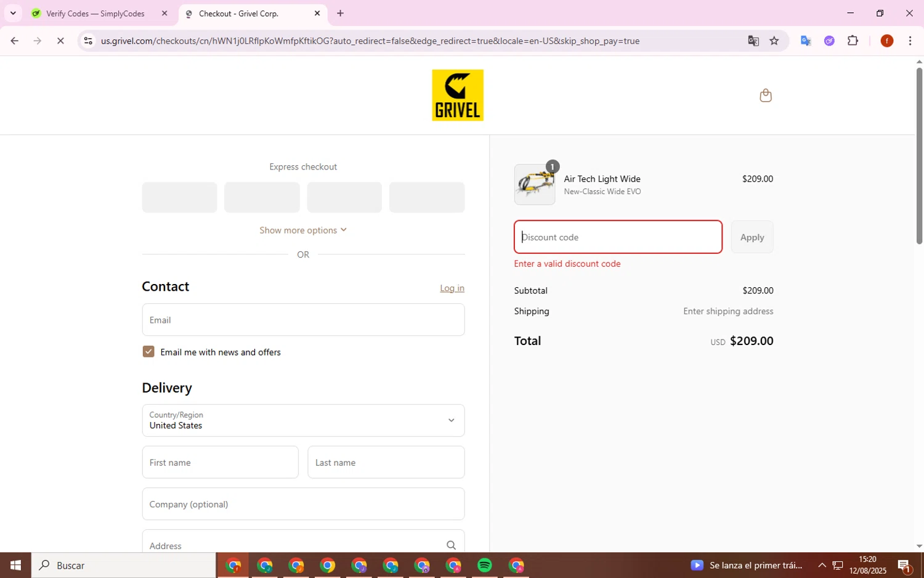
Task: Open the taskbar clock showing 15:20
Action: [x=867, y=565]
